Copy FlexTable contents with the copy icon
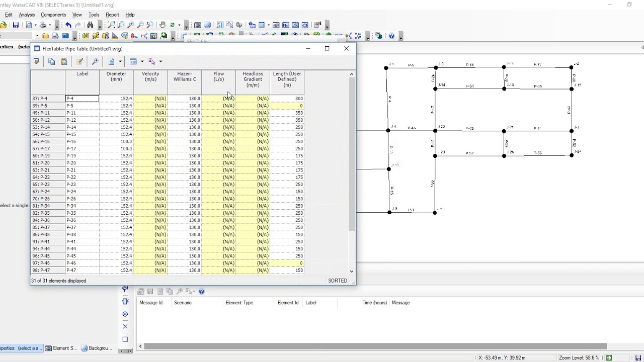 pyautogui.click(x=51, y=61)
